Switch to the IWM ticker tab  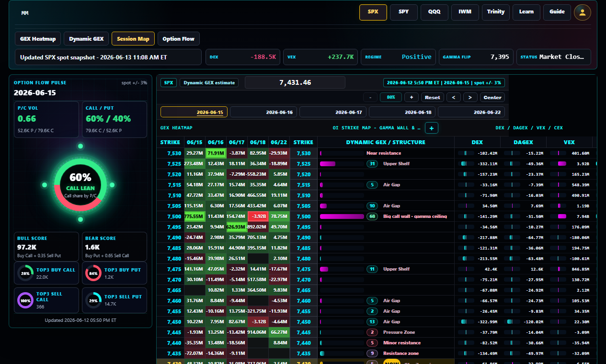click(465, 12)
